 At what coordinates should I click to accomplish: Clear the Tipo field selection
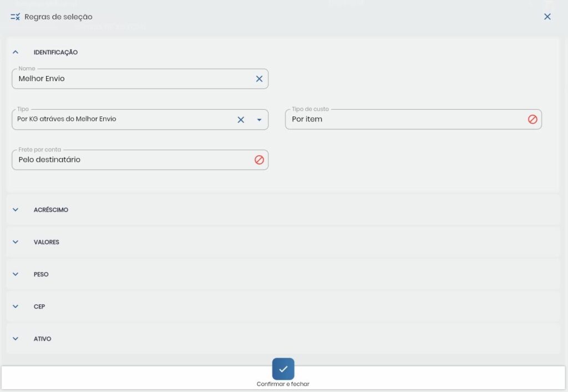[x=241, y=120]
